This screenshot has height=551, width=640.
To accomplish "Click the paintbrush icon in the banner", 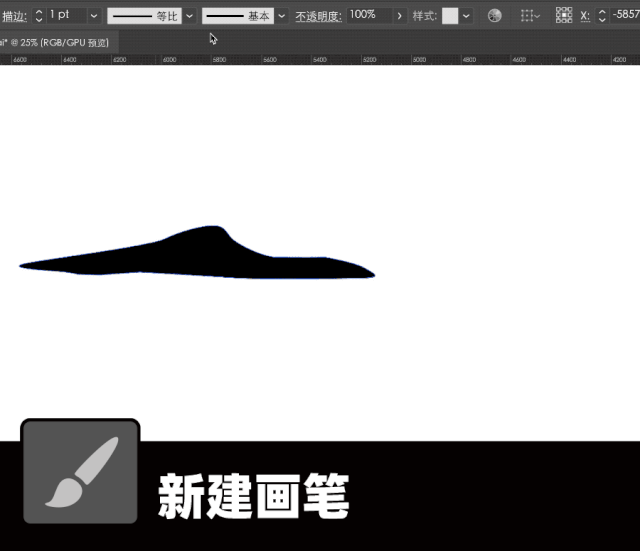I will (x=80, y=471).
